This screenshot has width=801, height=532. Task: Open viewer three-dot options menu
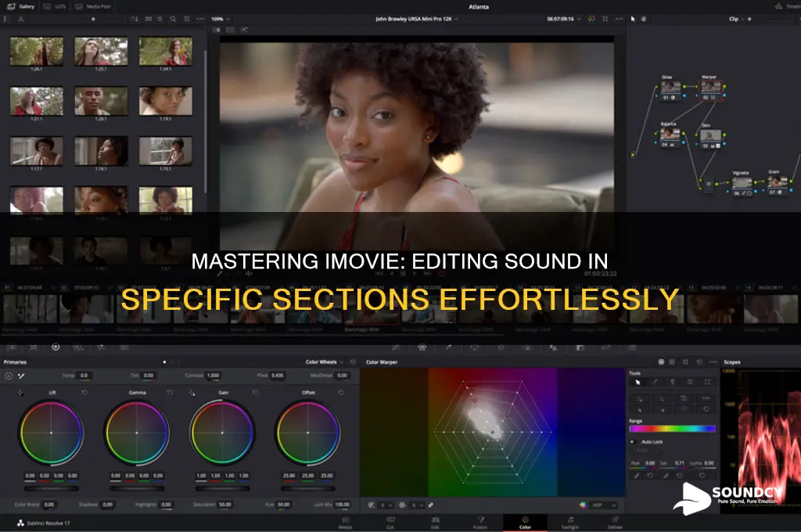coord(620,19)
